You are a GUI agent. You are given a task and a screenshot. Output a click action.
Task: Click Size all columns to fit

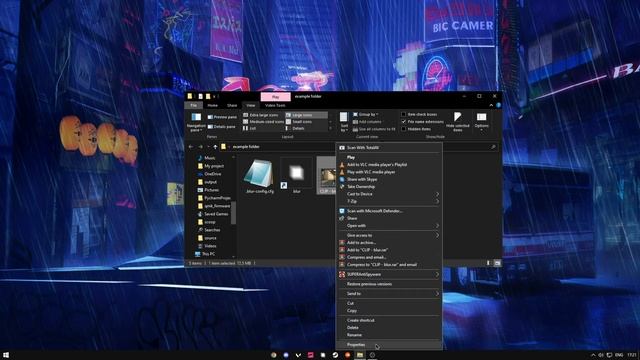(x=374, y=129)
